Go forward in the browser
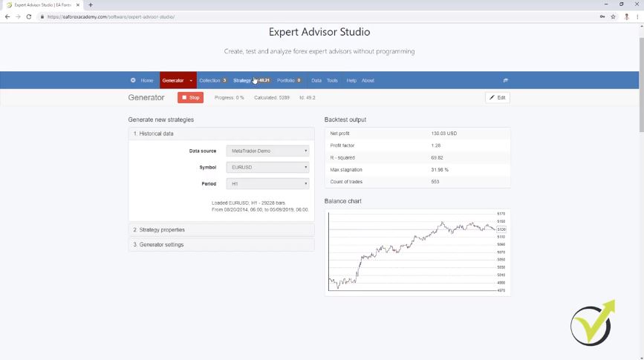Image resolution: width=644 pixels, height=360 pixels. pos(18,17)
